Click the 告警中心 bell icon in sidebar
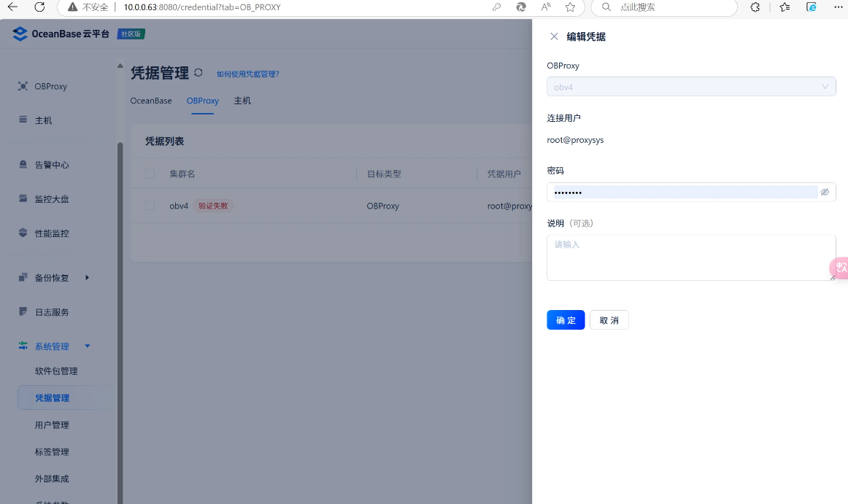This screenshot has width=848, height=504. click(x=23, y=165)
